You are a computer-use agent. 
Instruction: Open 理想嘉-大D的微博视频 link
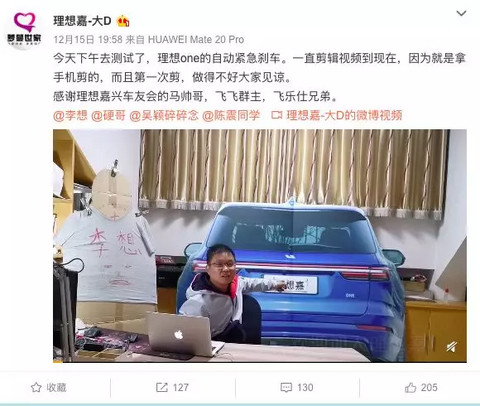344,115
